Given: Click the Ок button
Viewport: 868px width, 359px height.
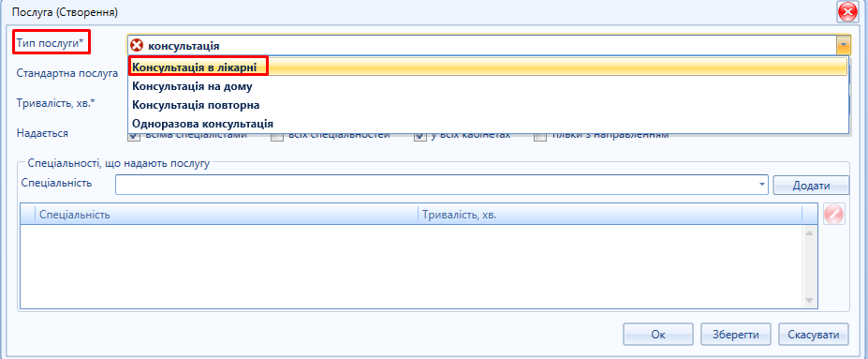Looking at the screenshot, I should tap(658, 335).
